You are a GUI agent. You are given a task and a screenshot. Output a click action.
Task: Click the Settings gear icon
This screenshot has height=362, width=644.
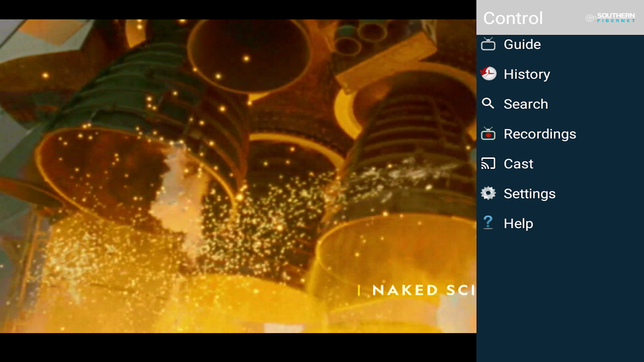488,193
